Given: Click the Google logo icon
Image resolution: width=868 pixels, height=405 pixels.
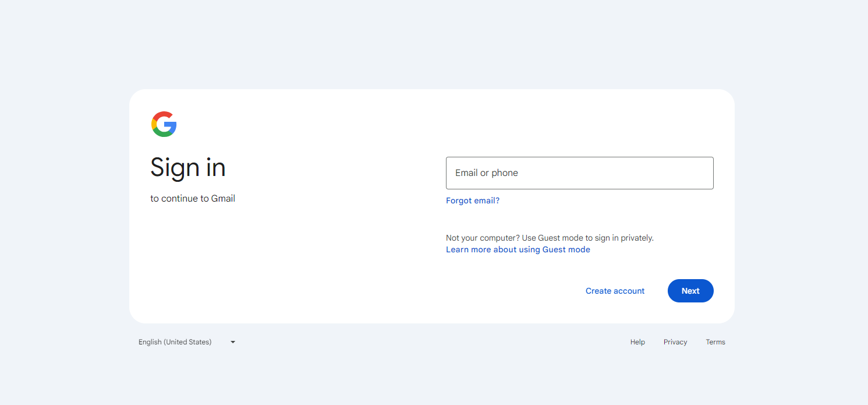Looking at the screenshot, I should pyautogui.click(x=164, y=124).
